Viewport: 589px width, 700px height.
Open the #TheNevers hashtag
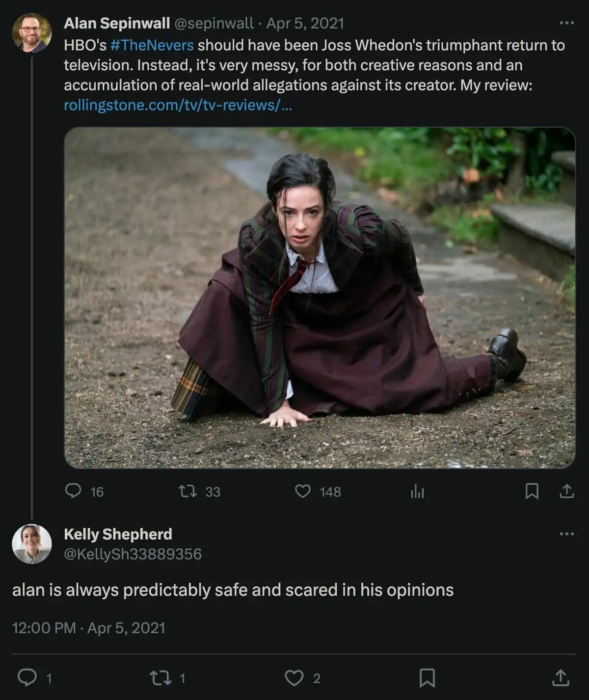click(x=152, y=45)
